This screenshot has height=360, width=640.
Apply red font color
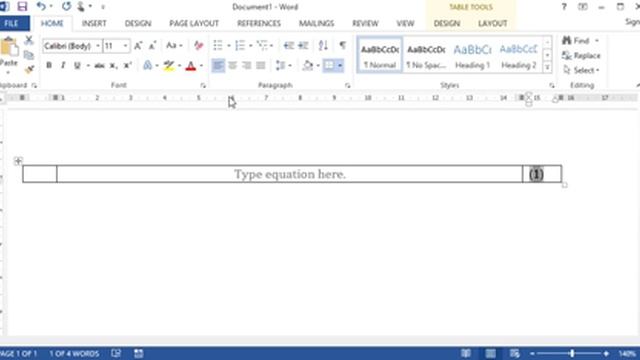(190, 66)
